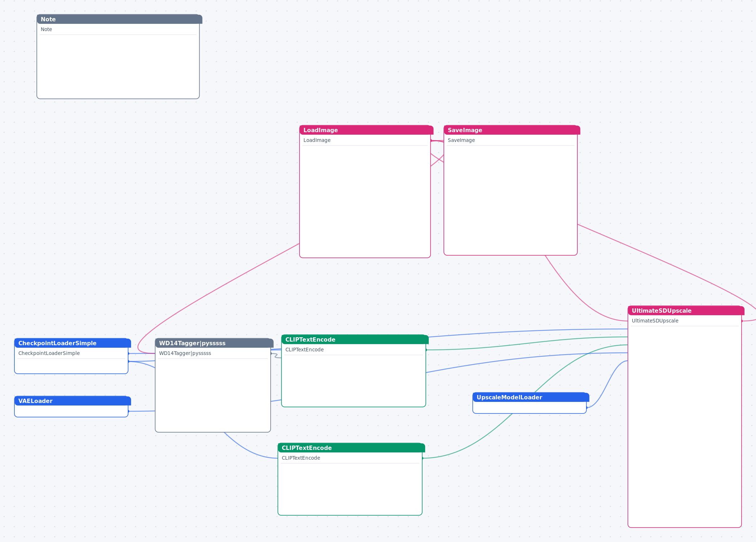Viewport: 756px width, 542px height.
Task: Select the lower CLIPTextEncode node header
Action: tap(351, 448)
